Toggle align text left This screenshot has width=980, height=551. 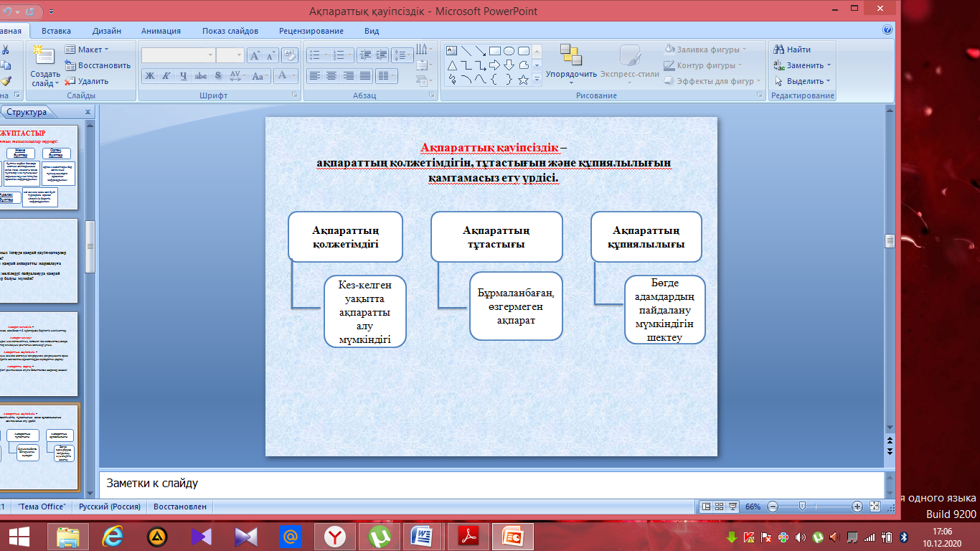[315, 75]
